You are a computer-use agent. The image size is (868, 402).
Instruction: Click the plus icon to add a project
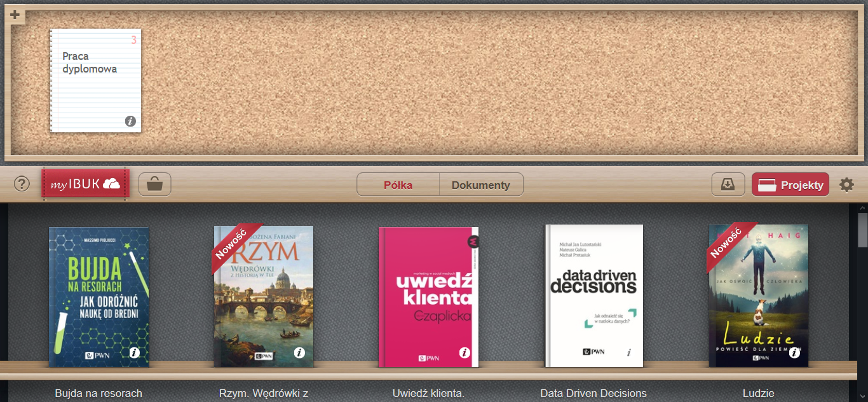click(15, 15)
